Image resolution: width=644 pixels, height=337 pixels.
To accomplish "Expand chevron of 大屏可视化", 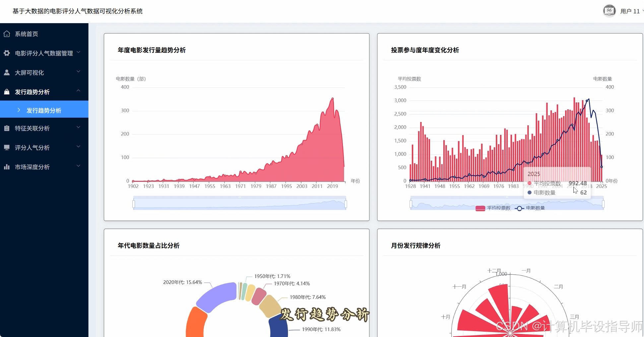I will pos(79,71).
